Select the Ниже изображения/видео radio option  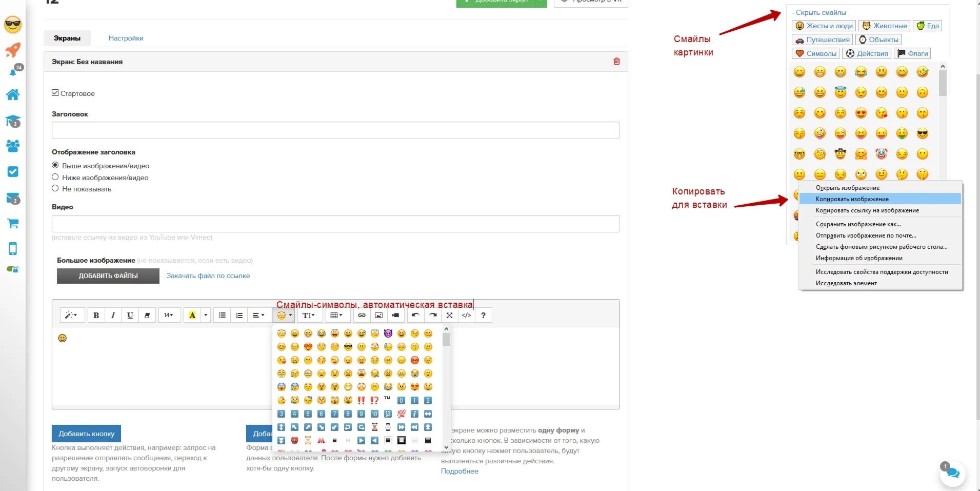(55, 177)
